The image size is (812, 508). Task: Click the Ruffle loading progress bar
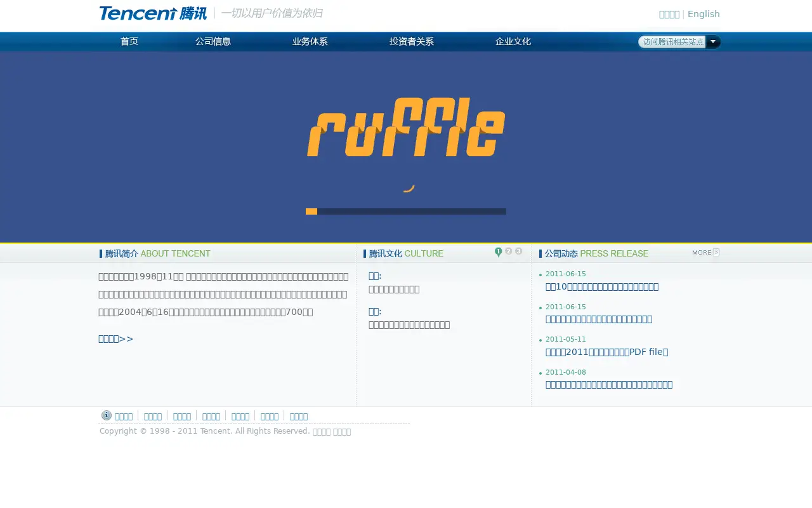[406, 211]
